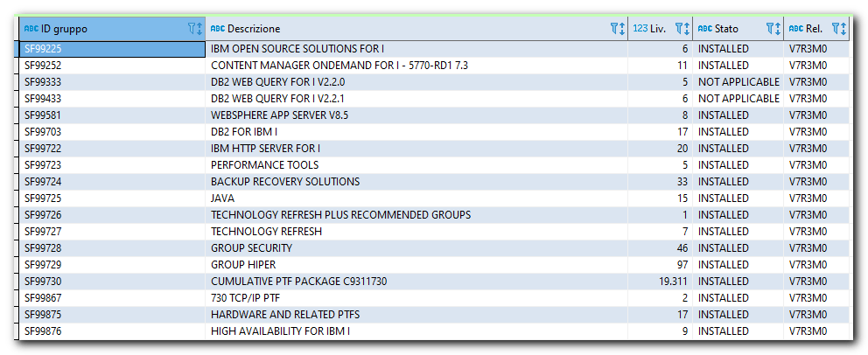Open filter/sort icon for Stato column

click(773, 29)
